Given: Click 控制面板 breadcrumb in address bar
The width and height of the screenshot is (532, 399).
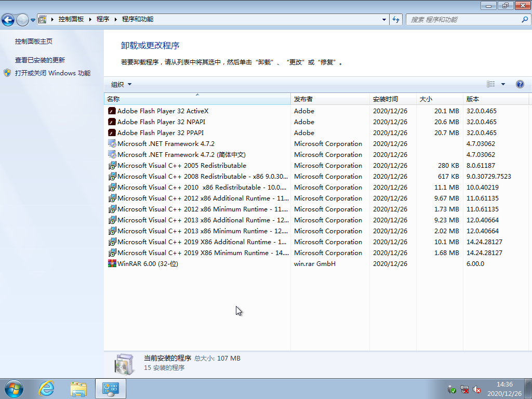Looking at the screenshot, I should click(x=71, y=19).
